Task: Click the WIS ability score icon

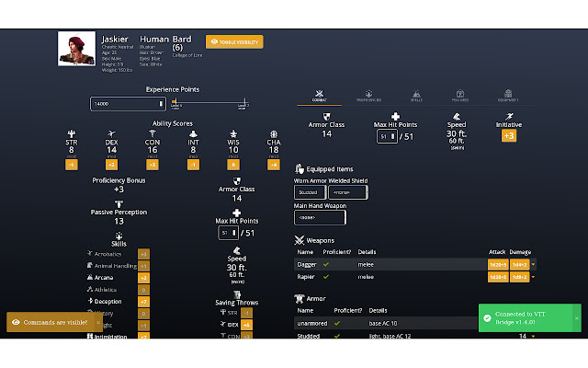Action: pos(233,133)
